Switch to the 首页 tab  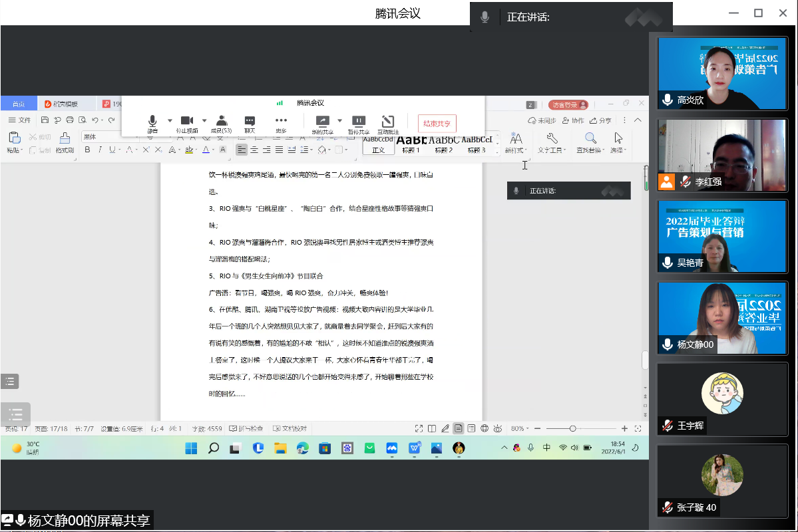click(18, 104)
